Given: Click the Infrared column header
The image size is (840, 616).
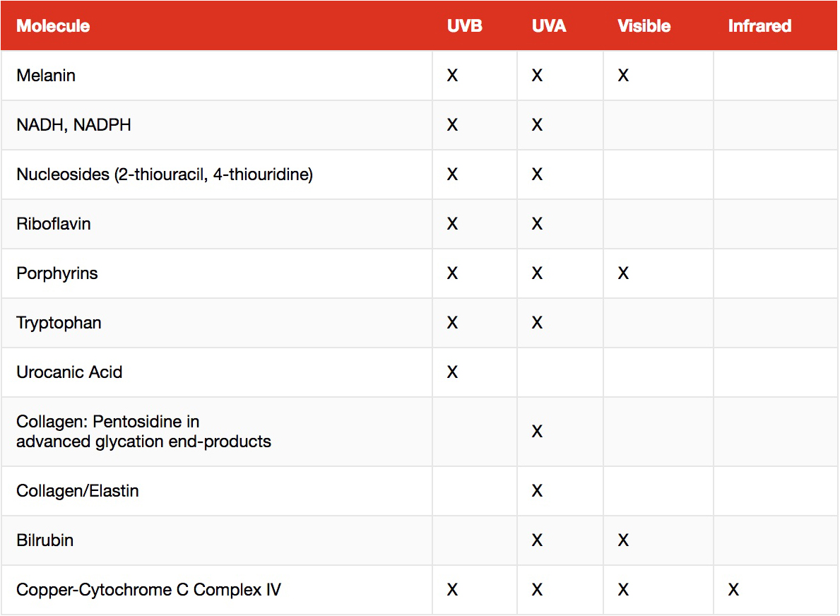Looking at the screenshot, I should pos(759,26).
